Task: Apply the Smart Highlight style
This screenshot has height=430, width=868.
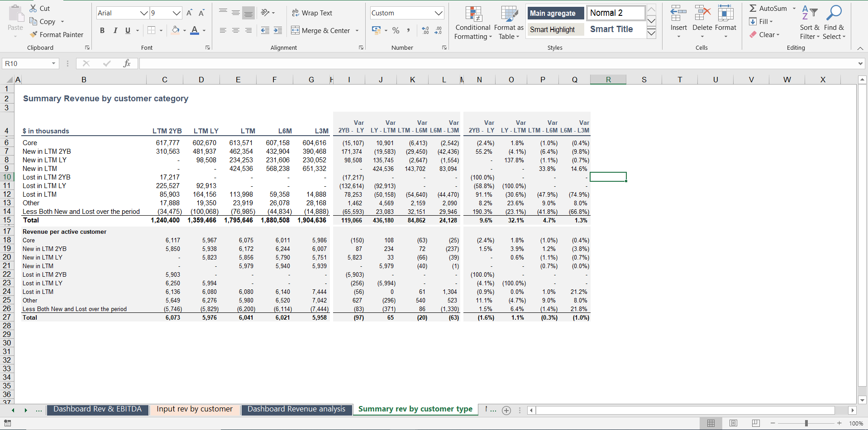Action: 555,29
